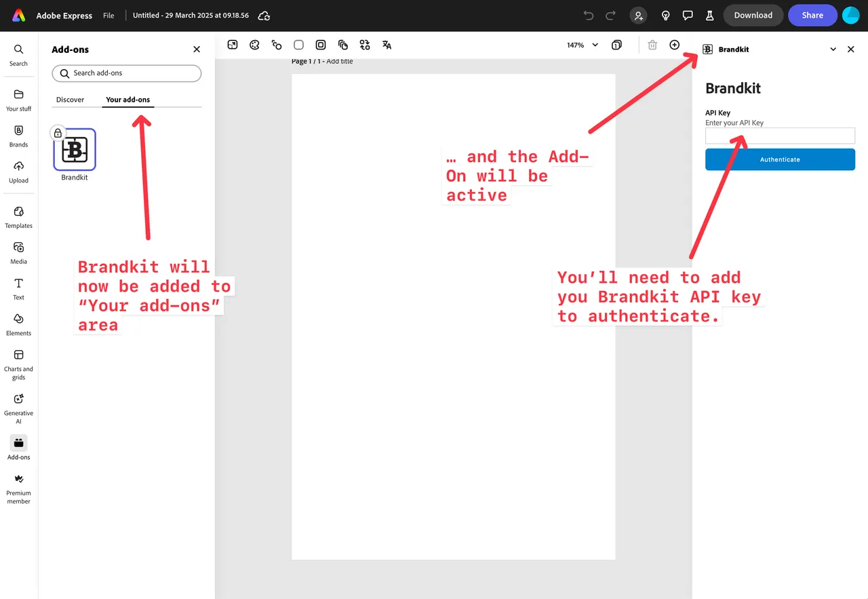Click the Redo arrow
The image size is (868, 599).
(610, 15)
